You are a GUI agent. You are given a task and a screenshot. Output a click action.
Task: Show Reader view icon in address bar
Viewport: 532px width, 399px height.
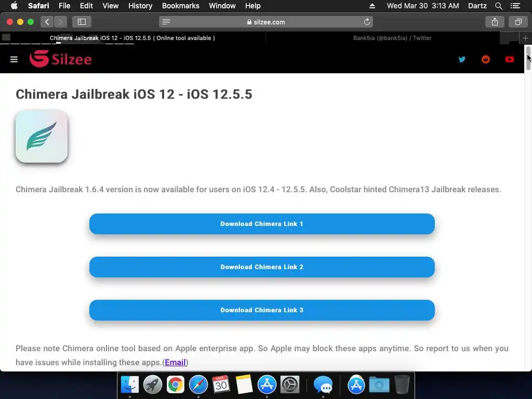pyautogui.click(x=166, y=22)
